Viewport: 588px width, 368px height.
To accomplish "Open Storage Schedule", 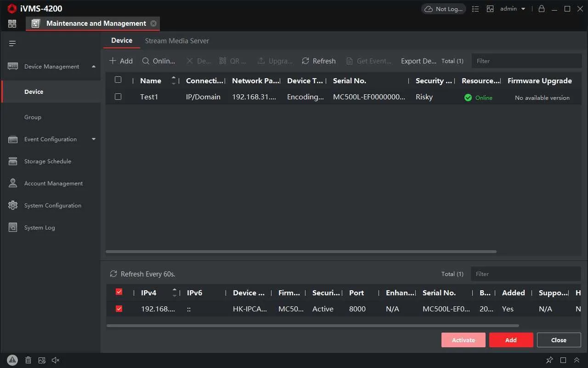I will pos(48,161).
